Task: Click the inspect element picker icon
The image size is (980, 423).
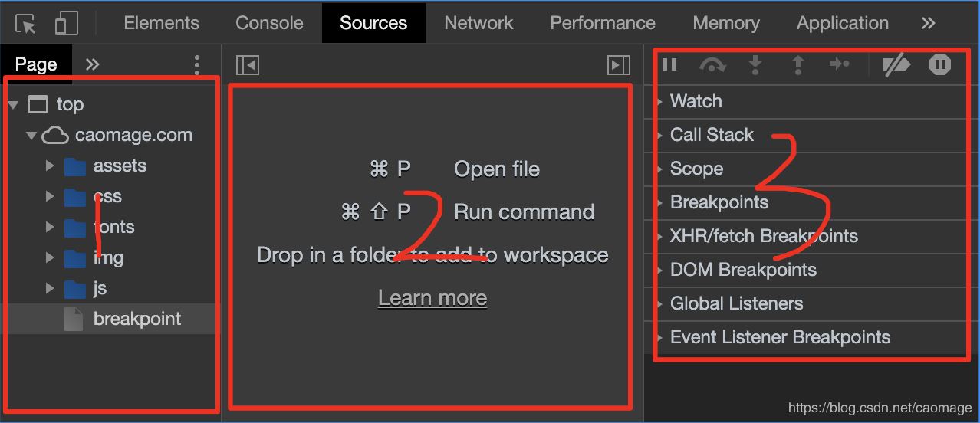Action: click(26, 24)
